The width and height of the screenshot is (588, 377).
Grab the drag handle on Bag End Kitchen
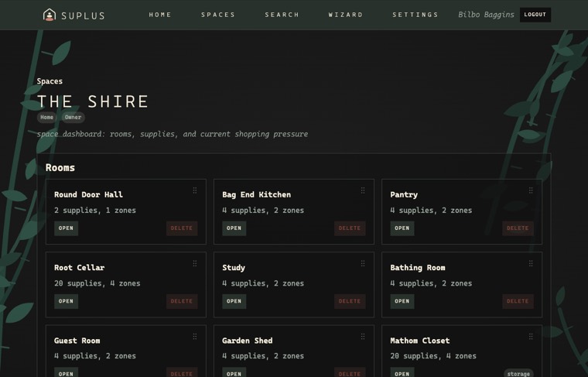[x=363, y=190]
